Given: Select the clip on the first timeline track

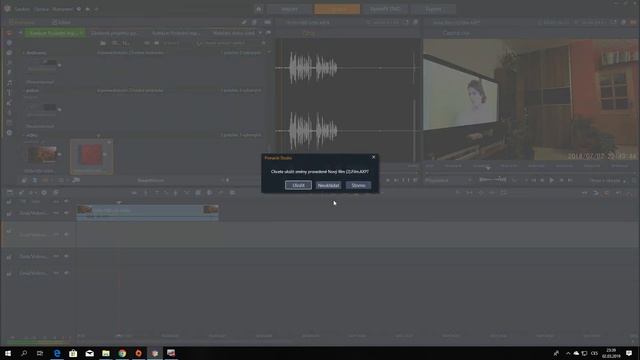Looking at the screenshot, I should click(147, 213).
